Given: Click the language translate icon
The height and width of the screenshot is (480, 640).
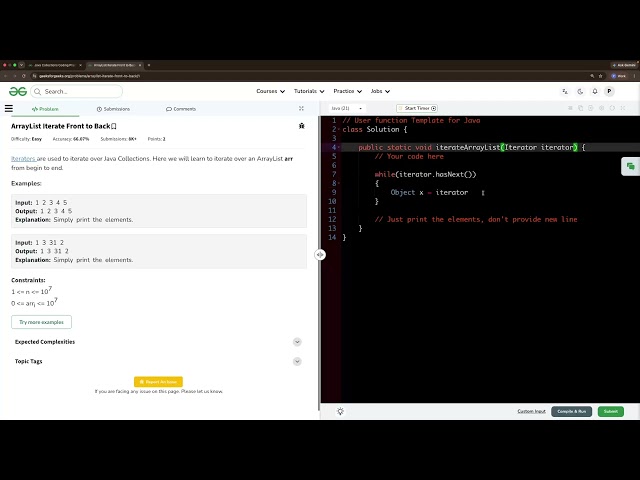Looking at the screenshot, I should [565, 91].
